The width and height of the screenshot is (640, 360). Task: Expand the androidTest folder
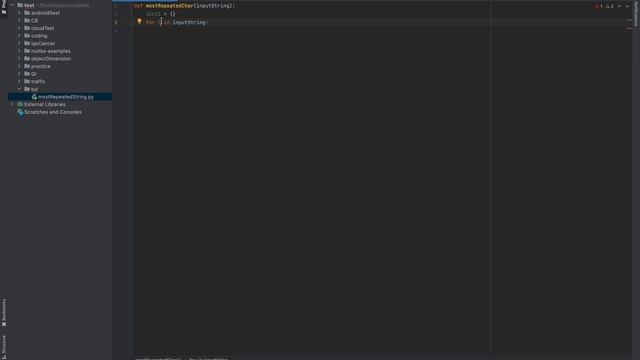tap(19, 13)
